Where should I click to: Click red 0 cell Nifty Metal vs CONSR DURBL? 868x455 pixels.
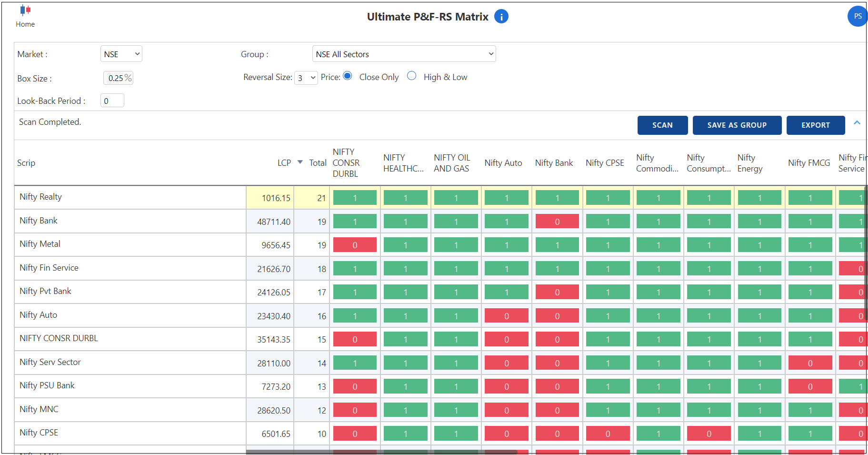(x=355, y=245)
